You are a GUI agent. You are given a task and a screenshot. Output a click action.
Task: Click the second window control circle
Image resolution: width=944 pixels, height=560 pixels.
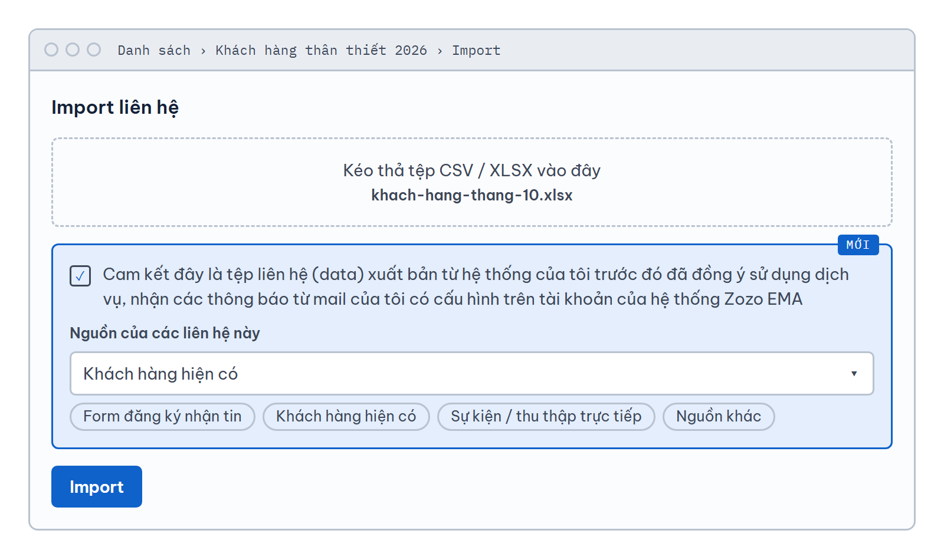coord(73,50)
